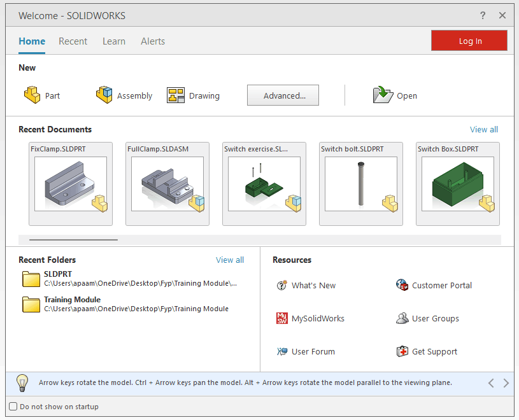Click the Part label text

52,95
